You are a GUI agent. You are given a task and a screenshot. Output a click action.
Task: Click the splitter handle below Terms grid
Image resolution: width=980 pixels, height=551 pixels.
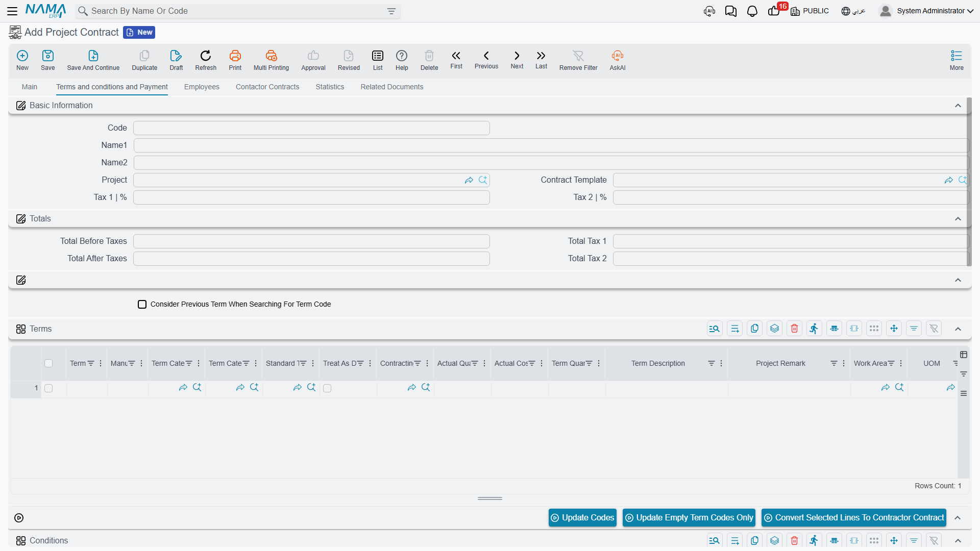[x=490, y=498]
